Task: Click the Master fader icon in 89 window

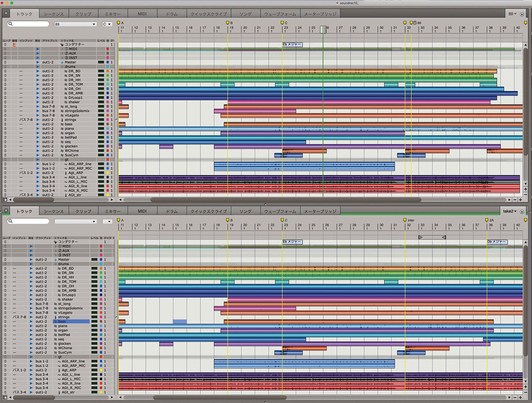Action: pyautogui.click(x=62, y=63)
